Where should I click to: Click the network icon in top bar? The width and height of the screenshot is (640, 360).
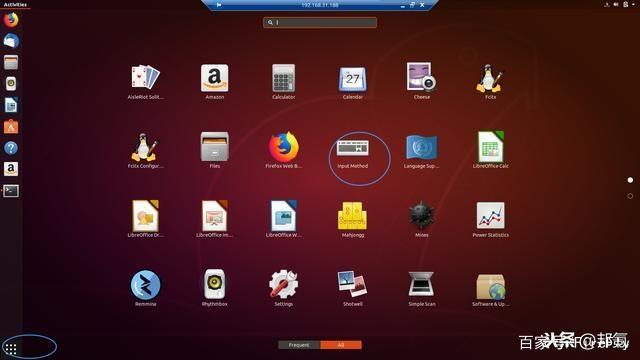coord(607,4)
